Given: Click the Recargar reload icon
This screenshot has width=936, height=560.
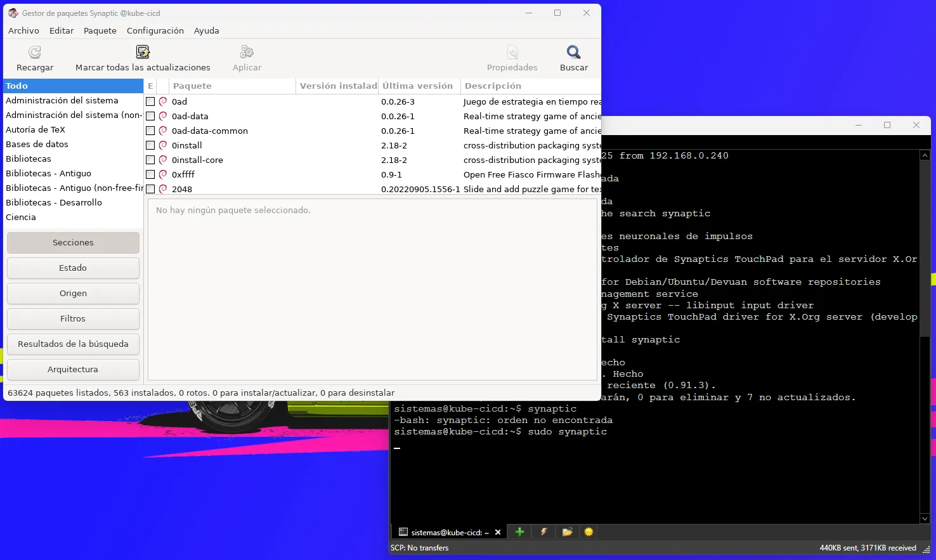Looking at the screenshot, I should pyautogui.click(x=35, y=53).
